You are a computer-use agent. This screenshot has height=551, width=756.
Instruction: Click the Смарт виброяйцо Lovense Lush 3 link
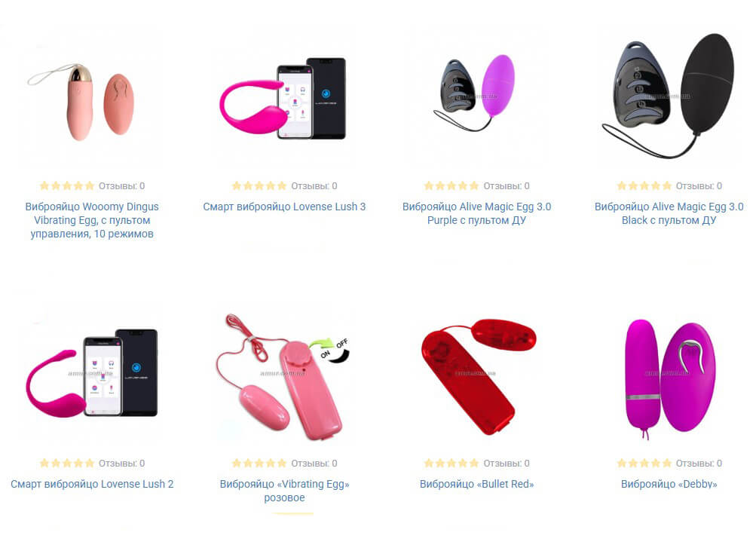click(x=284, y=207)
